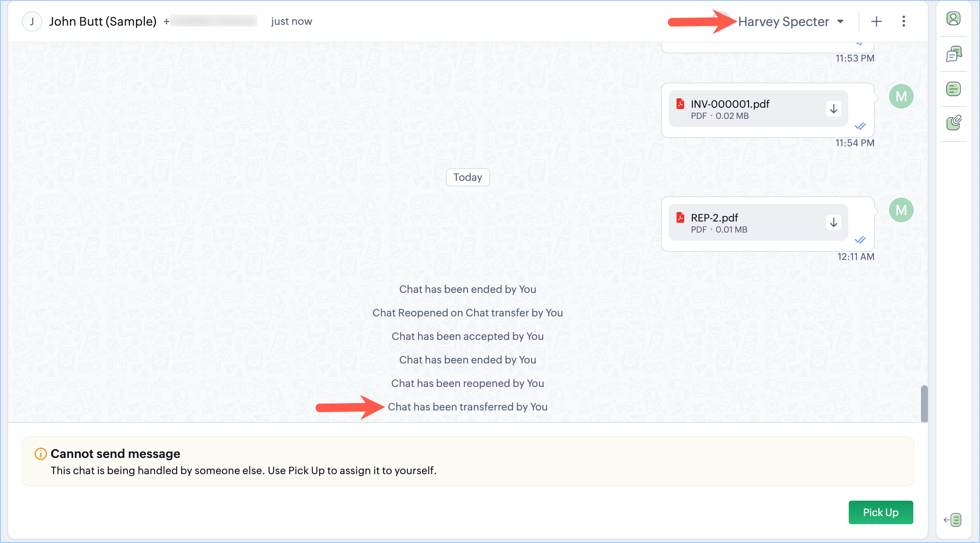
Task: Download the REP-2.pdf attachment
Action: pyautogui.click(x=833, y=223)
